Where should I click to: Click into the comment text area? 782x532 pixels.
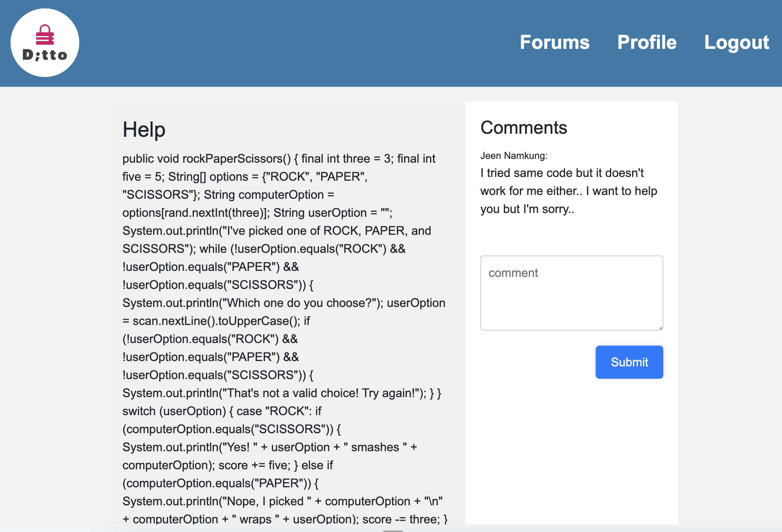pyautogui.click(x=571, y=293)
